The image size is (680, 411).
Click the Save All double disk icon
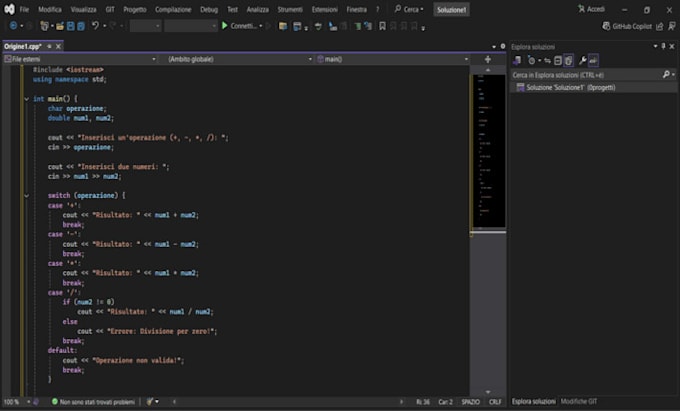81,26
